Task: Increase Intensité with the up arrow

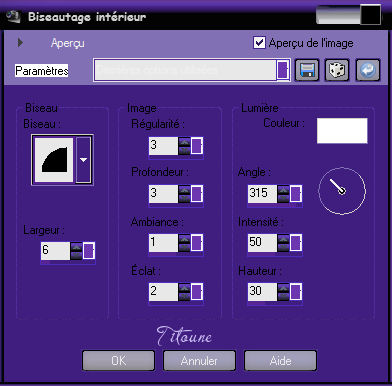Action: (x=283, y=238)
